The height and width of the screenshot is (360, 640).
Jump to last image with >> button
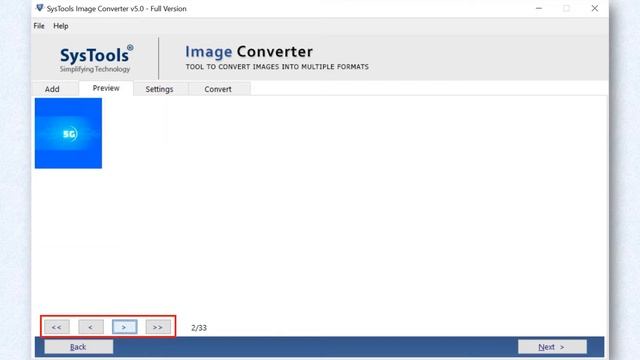(158, 327)
